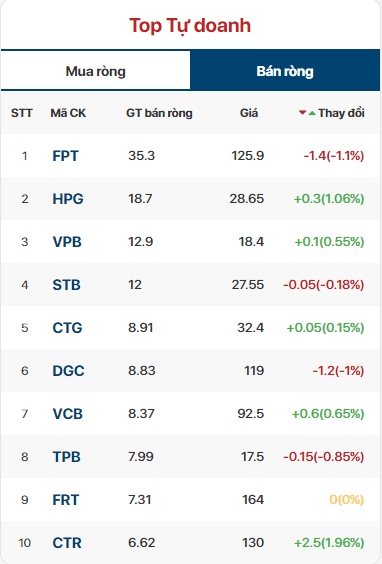Click the GT bán ròng column header

click(159, 113)
